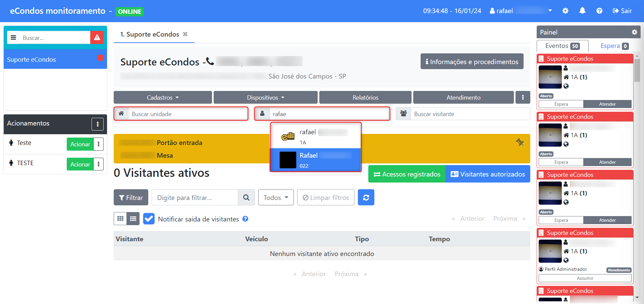Switch to list view
The image size is (644, 304).
[x=133, y=219]
